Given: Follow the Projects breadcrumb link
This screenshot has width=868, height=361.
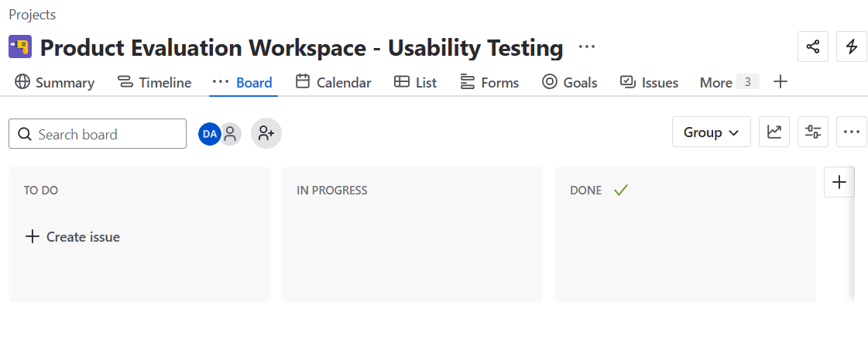Looking at the screenshot, I should 32,15.
